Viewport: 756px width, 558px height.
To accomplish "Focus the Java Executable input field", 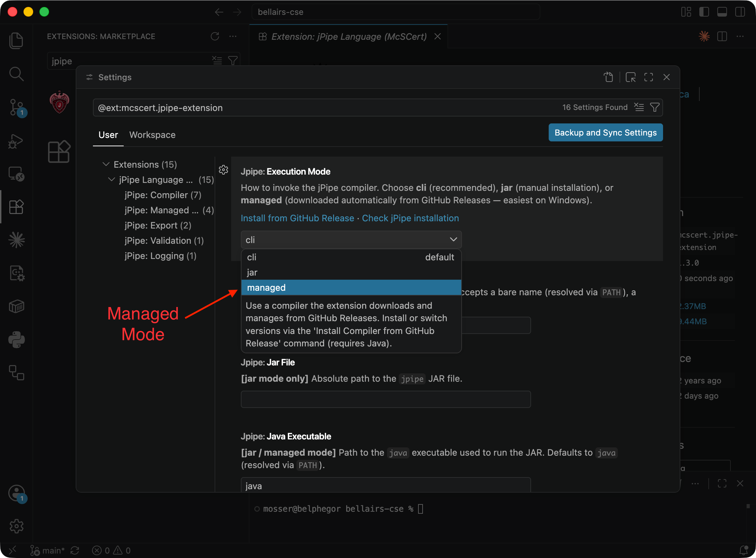I will point(386,485).
